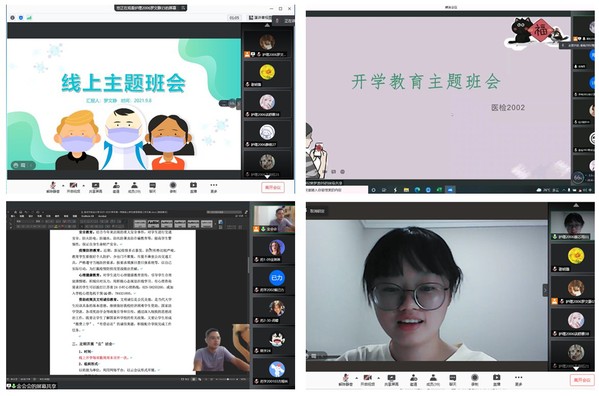Open video options arrow in webcam meeting toolbar
The height and width of the screenshot is (396, 599).
point(378,378)
